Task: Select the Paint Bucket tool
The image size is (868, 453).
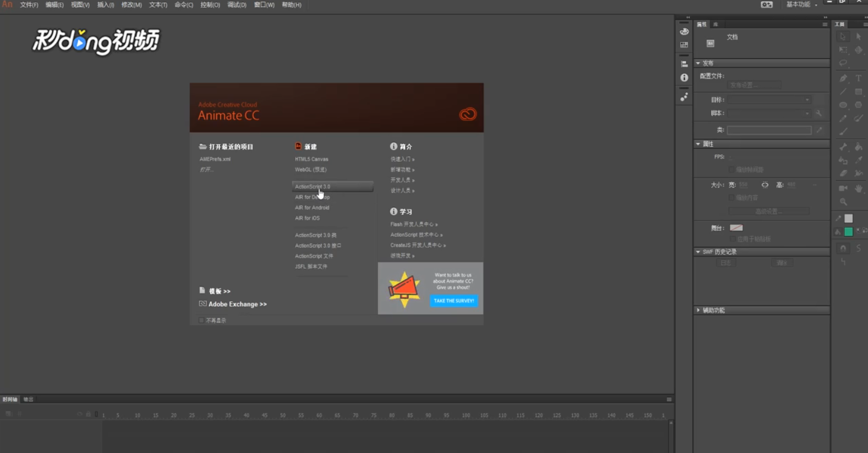Action: click(x=859, y=147)
